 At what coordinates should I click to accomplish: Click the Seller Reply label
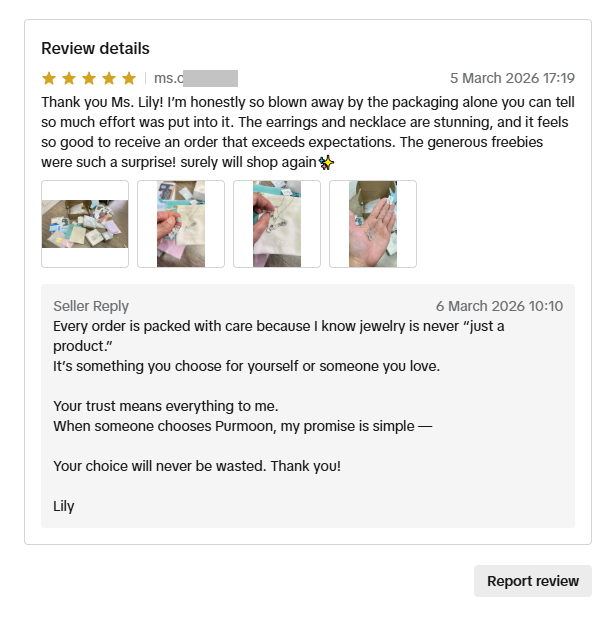pos(91,306)
